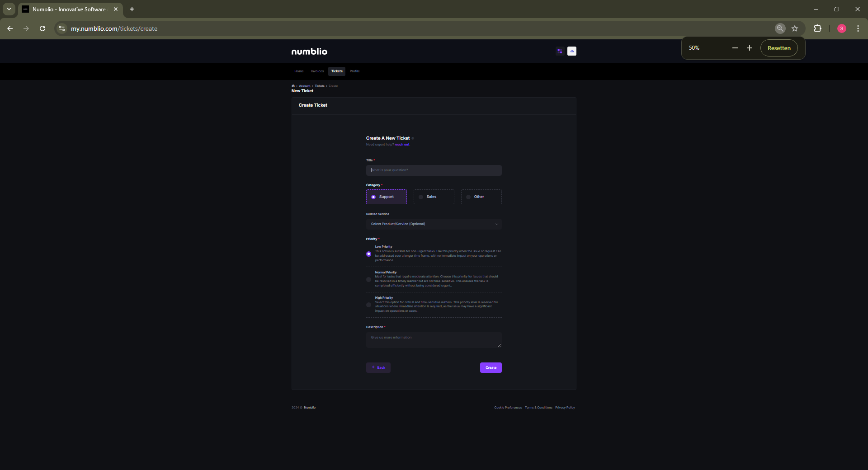Click the info icon beside Create A New Ticket

pos(413,138)
